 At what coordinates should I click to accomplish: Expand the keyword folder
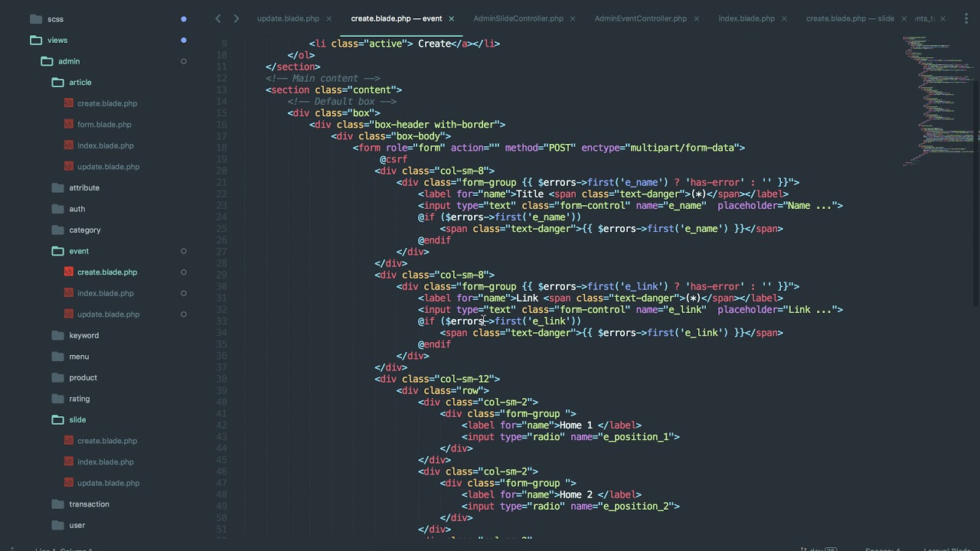pyautogui.click(x=57, y=335)
